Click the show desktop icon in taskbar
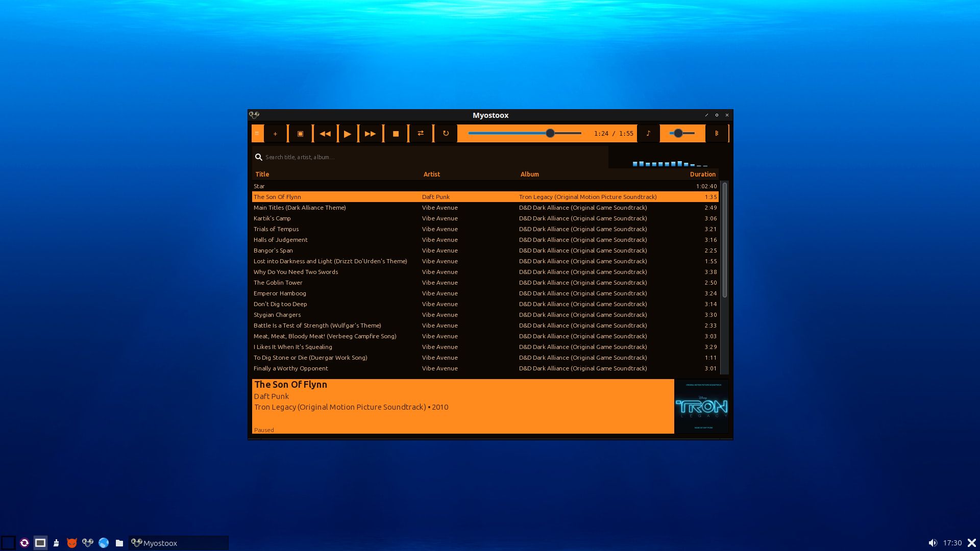The image size is (980, 551). point(40,543)
